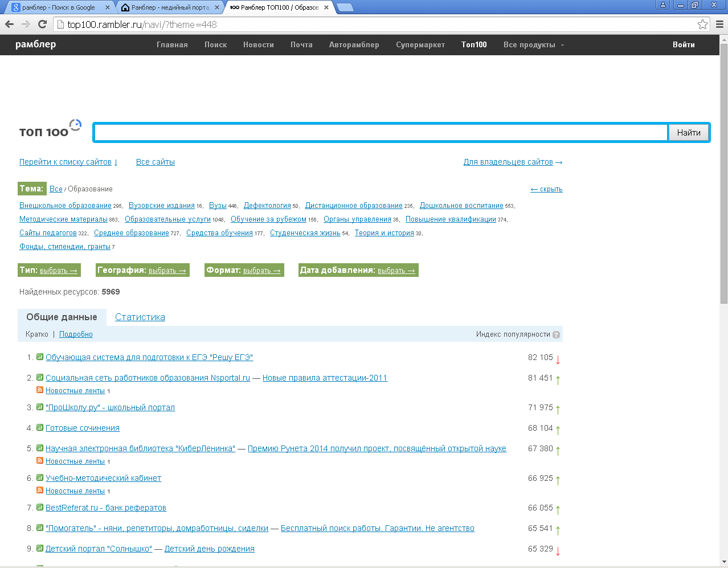728x568 pixels.
Task: Reload the page with refresh icon
Action: 42,24
